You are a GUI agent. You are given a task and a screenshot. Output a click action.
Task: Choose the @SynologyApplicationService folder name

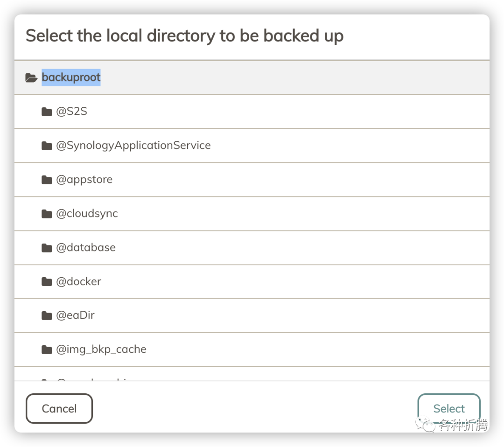(133, 146)
